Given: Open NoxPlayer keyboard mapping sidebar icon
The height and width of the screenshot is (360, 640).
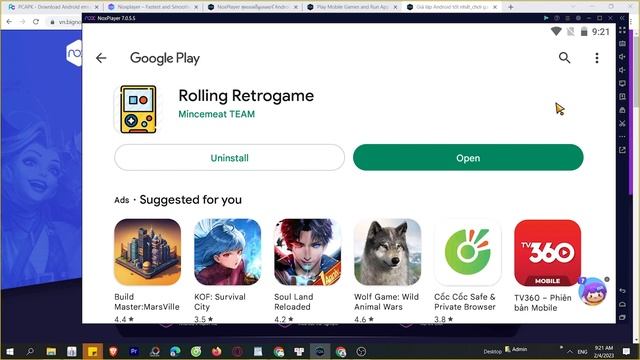Looking at the screenshot, I should (622, 44).
